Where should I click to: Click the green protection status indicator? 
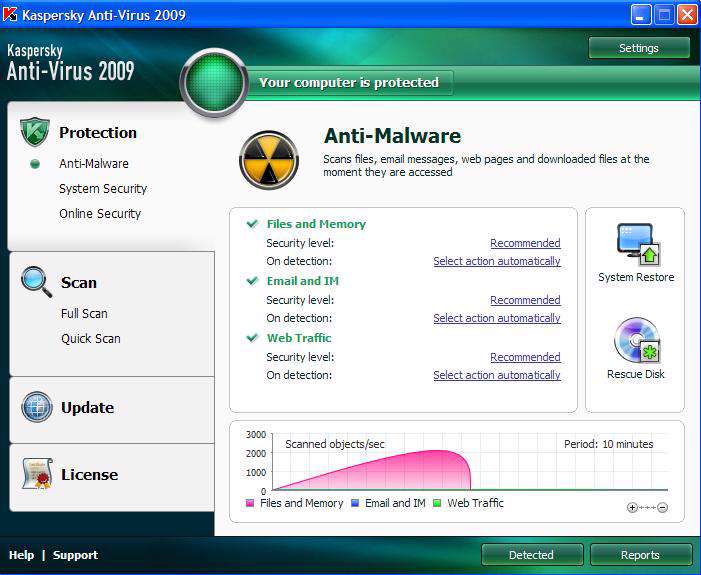(214, 82)
